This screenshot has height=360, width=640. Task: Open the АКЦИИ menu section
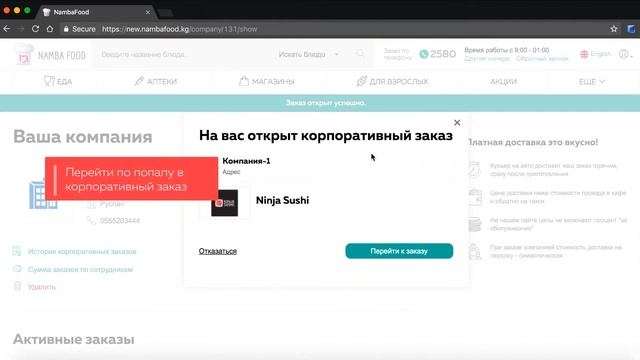503,82
